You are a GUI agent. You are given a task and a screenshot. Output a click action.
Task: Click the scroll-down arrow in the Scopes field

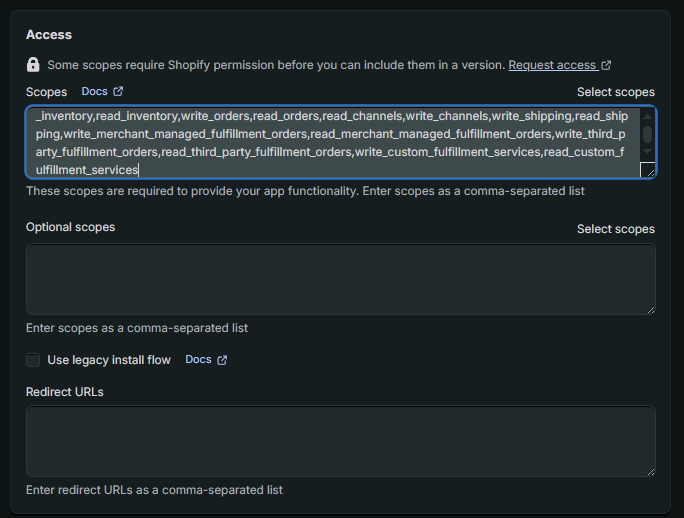pyautogui.click(x=648, y=153)
